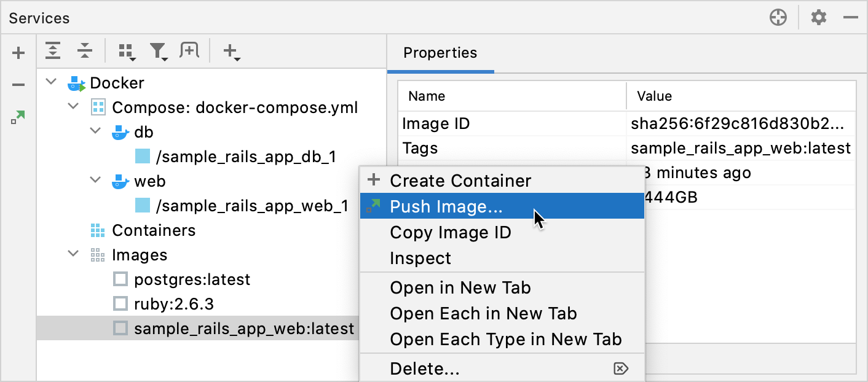
Task: Collapse the db service node
Action: point(95,131)
